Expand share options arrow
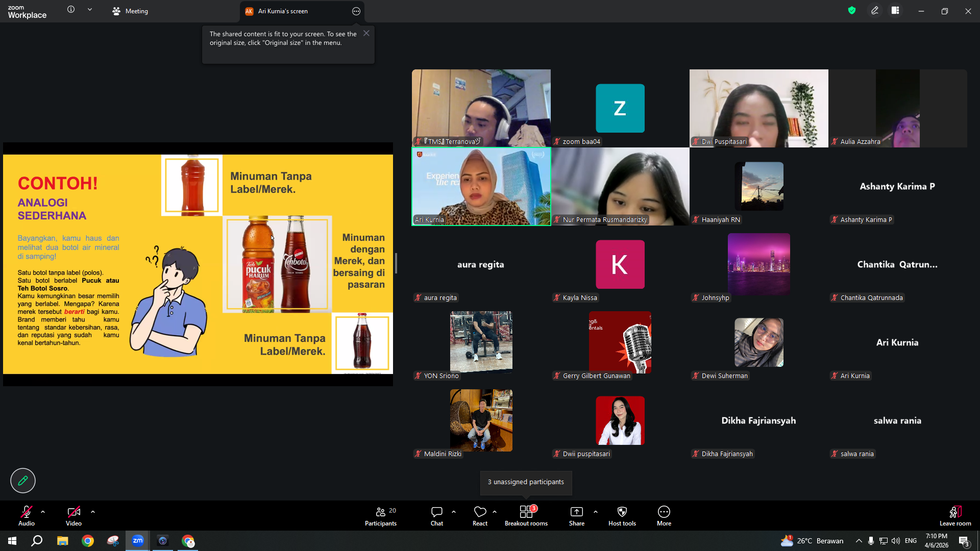The image size is (980, 551). pos(596,512)
